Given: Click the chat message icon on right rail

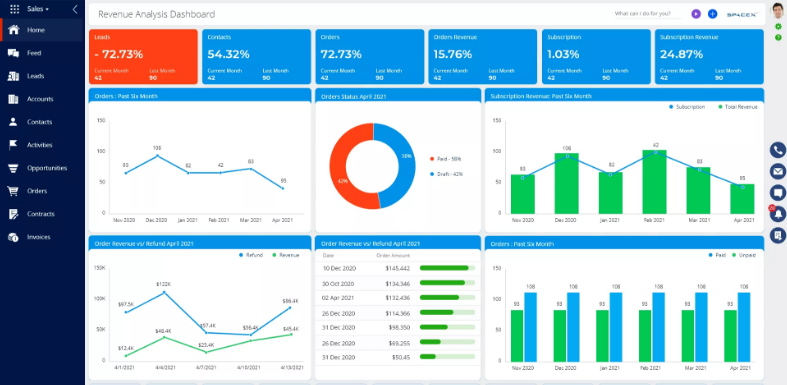Looking at the screenshot, I should [778, 193].
